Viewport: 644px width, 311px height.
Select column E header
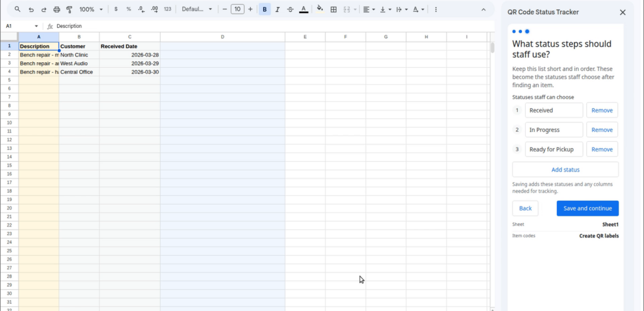point(305,37)
